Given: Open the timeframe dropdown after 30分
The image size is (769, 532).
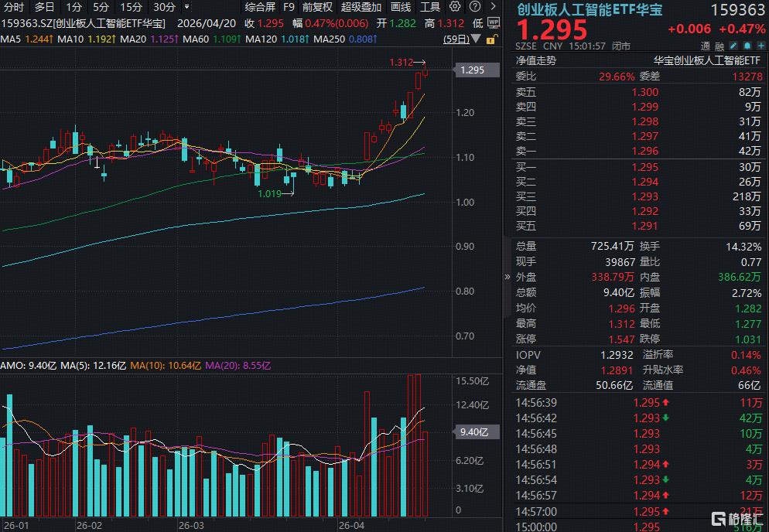Looking at the screenshot, I should click(x=186, y=7).
